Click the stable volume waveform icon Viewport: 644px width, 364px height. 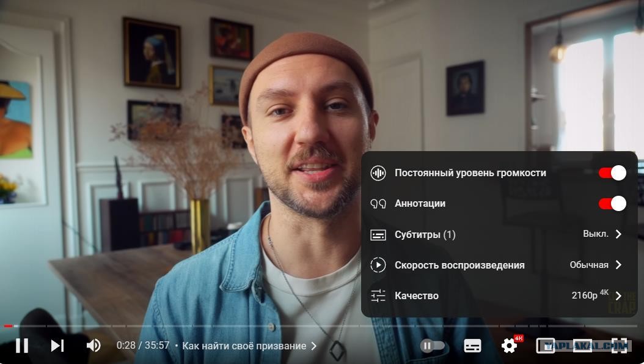click(378, 173)
